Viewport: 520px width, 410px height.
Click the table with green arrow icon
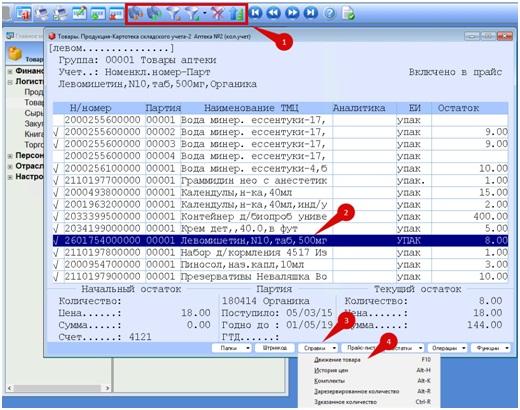coord(98,14)
